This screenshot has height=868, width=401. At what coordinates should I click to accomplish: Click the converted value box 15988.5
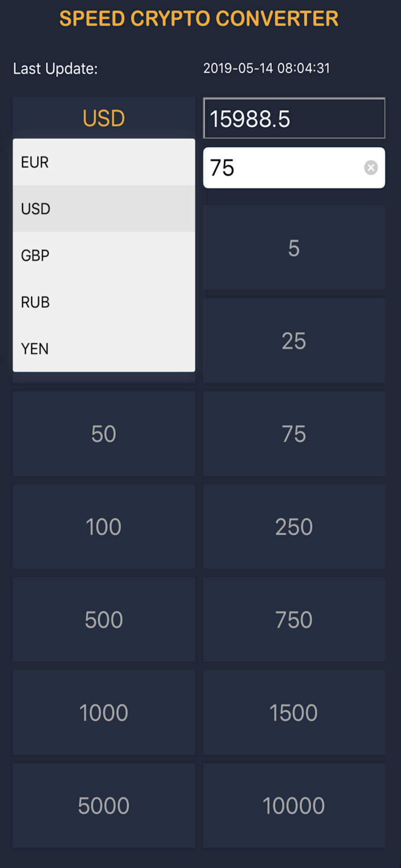(x=294, y=118)
